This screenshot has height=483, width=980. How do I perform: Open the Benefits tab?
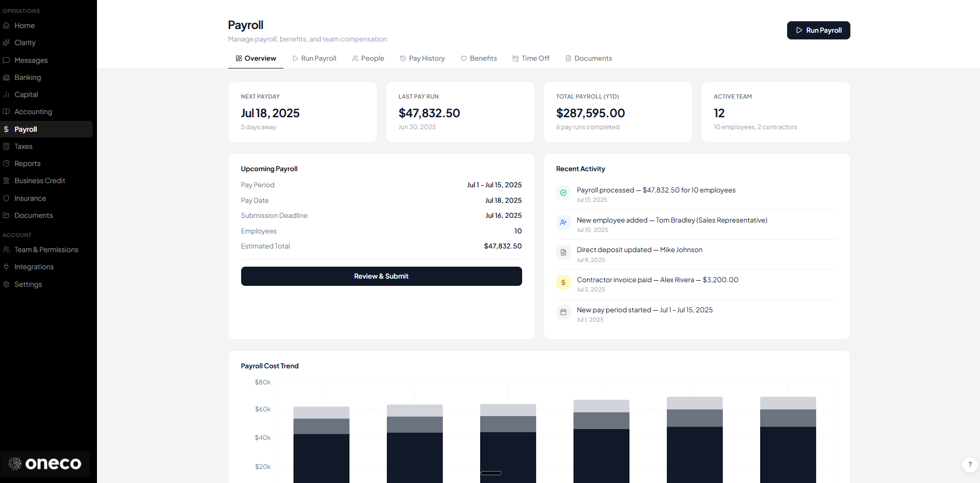[479, 58]
